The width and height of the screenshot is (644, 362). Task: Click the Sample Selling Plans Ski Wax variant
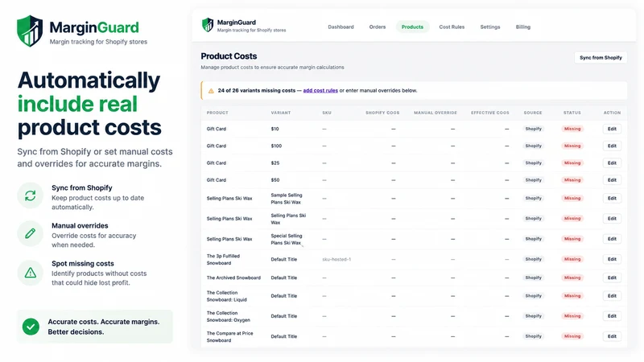(x=287, y=199)
